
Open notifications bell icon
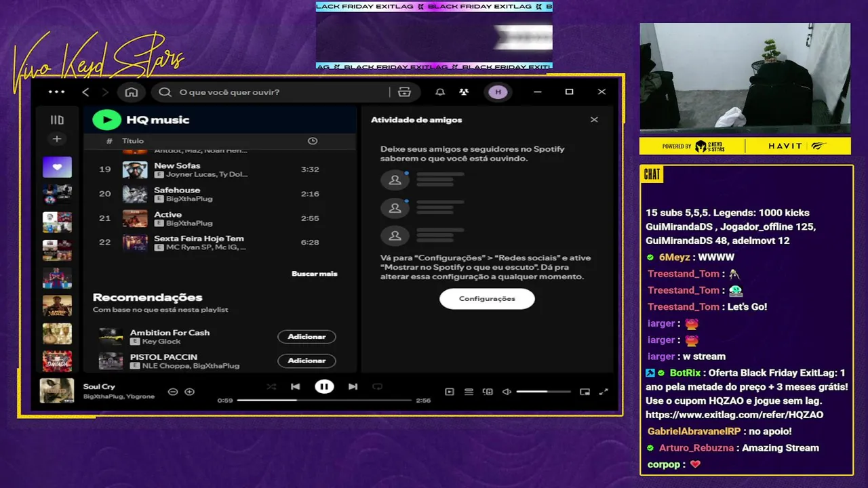440,92
